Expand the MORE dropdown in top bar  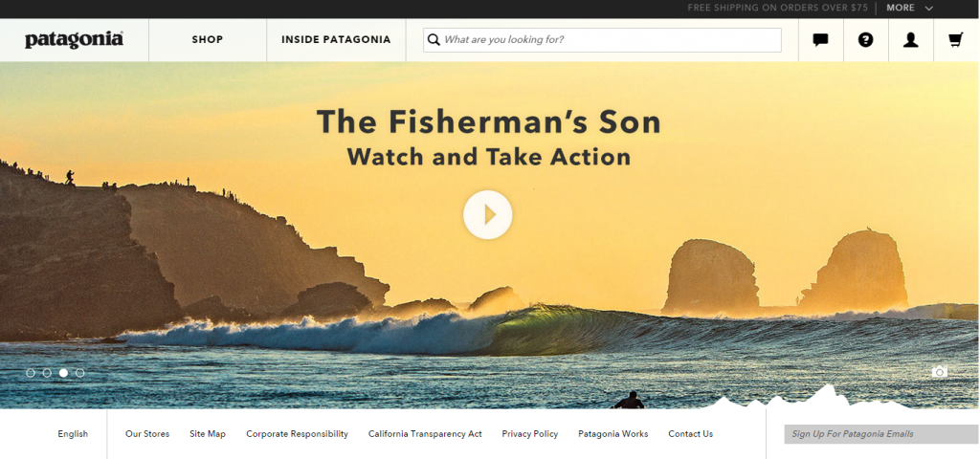coord(909,8)
